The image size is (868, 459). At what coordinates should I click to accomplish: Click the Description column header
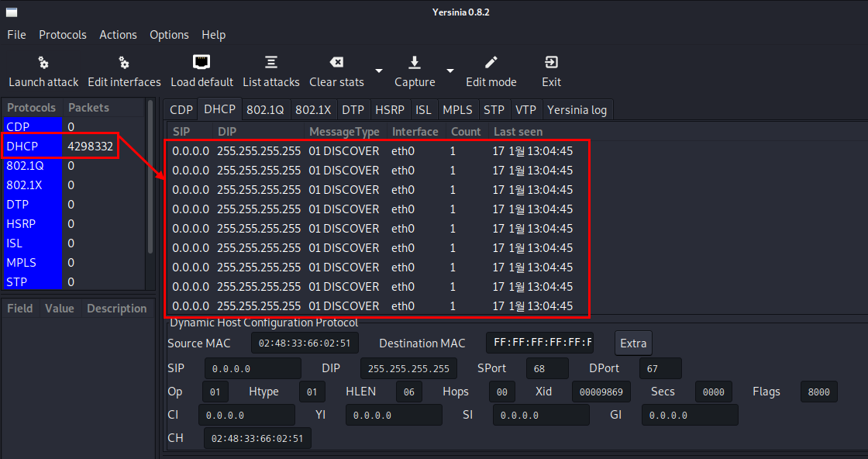(117, 309)
